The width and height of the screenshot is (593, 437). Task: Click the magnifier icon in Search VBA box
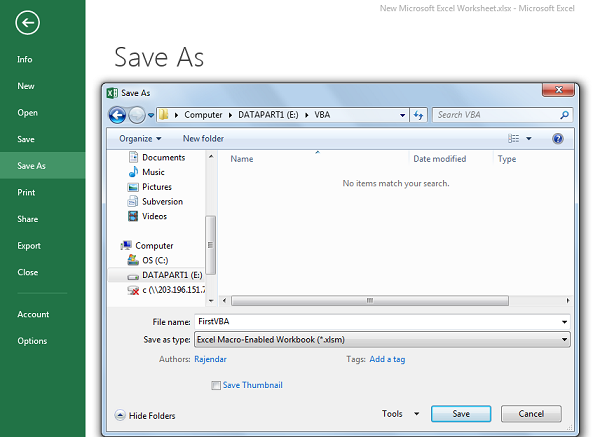pos(564,115)
